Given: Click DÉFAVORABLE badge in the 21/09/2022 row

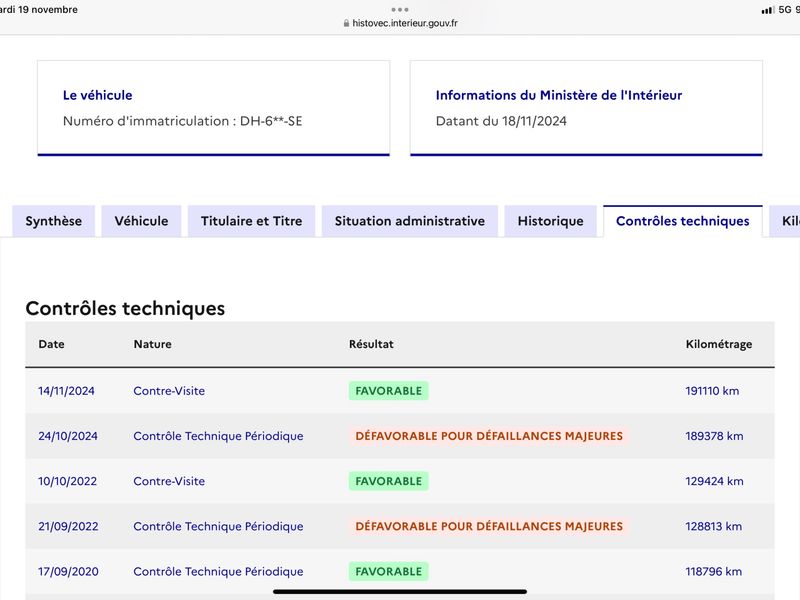Looking at the screenshot, I should (x=489, y=527).
